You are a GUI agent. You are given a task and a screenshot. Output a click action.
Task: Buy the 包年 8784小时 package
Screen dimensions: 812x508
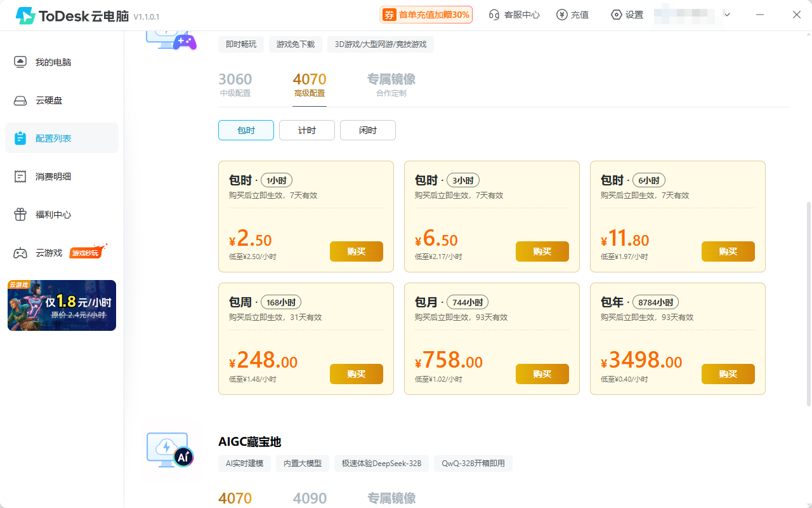pyautogui.click(x=728, y=374)
